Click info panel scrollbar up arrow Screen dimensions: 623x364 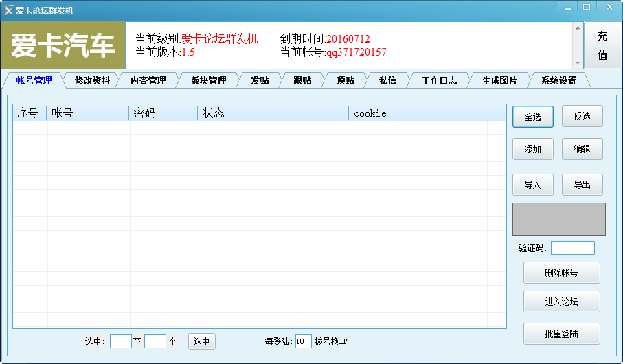tap(578, 28)
